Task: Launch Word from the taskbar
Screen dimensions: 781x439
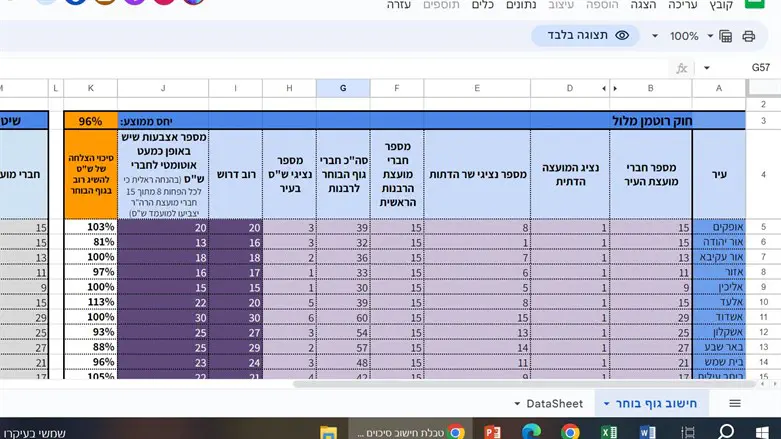Action: tap(648, 432)
